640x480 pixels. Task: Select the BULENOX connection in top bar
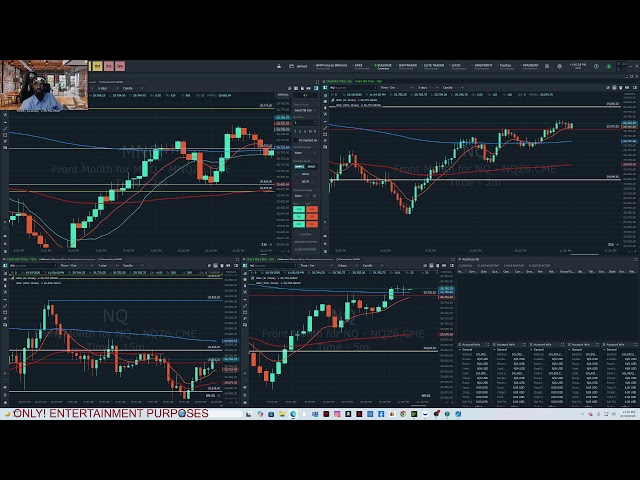[x=383, y=66]
